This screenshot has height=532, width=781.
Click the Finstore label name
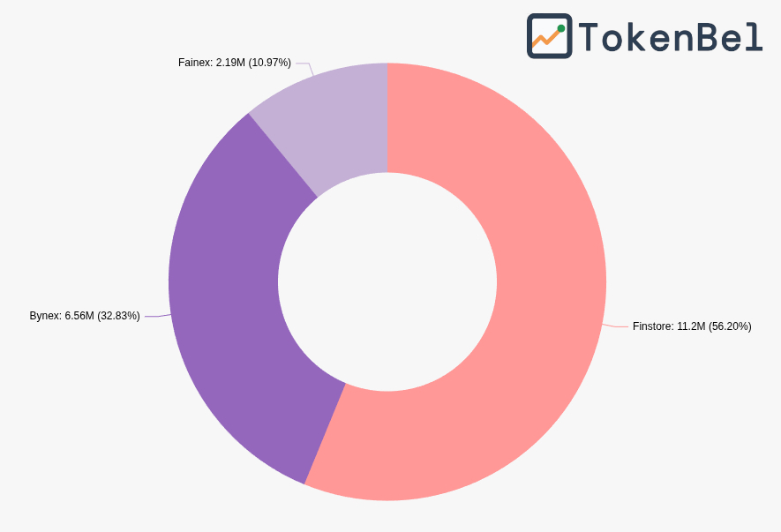point(652,326)
